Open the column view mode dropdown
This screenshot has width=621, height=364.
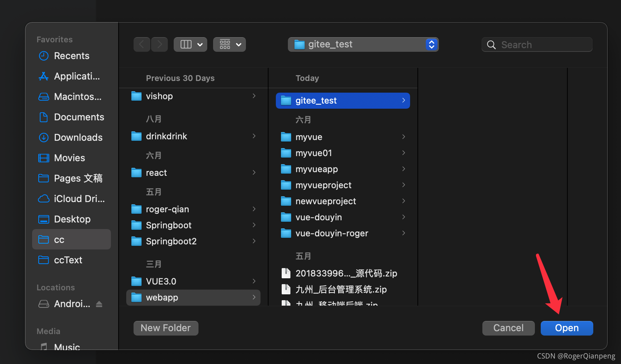[x=190, y=44]
